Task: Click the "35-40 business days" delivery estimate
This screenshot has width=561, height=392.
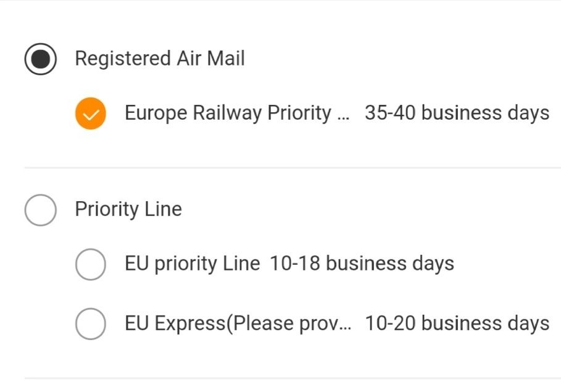Action: click(x=457, y=113)
